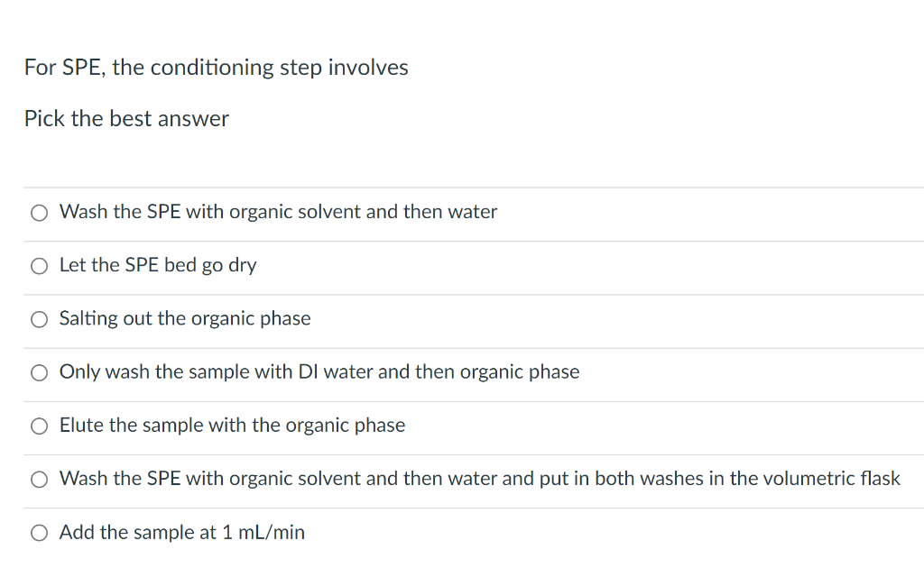Select the answer mentioning the volumetric flask
Image resolution: width=924 pixels, height=568 pixels.
39,479
